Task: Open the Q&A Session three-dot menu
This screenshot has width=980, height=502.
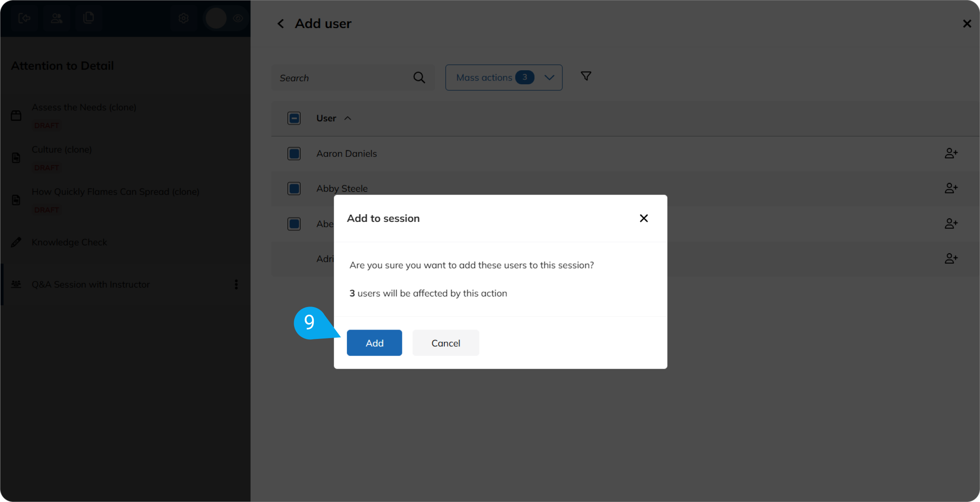Action: coord(236,284)
